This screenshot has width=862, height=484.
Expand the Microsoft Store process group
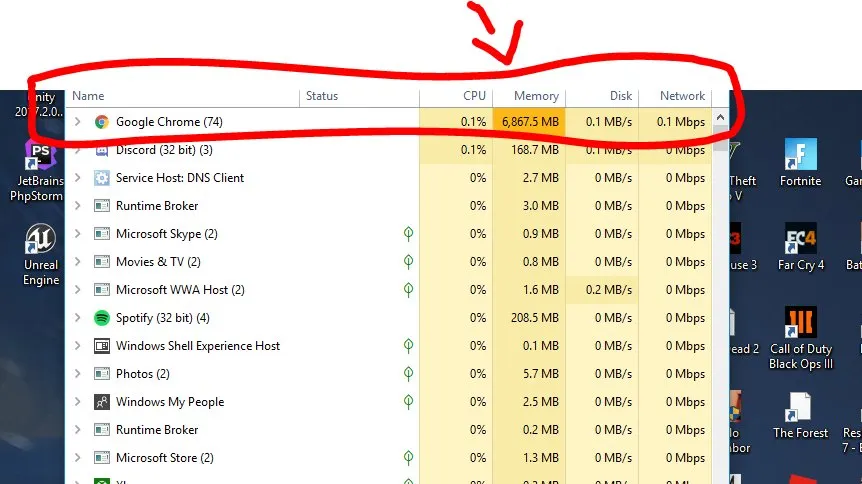tap(78, 458)
